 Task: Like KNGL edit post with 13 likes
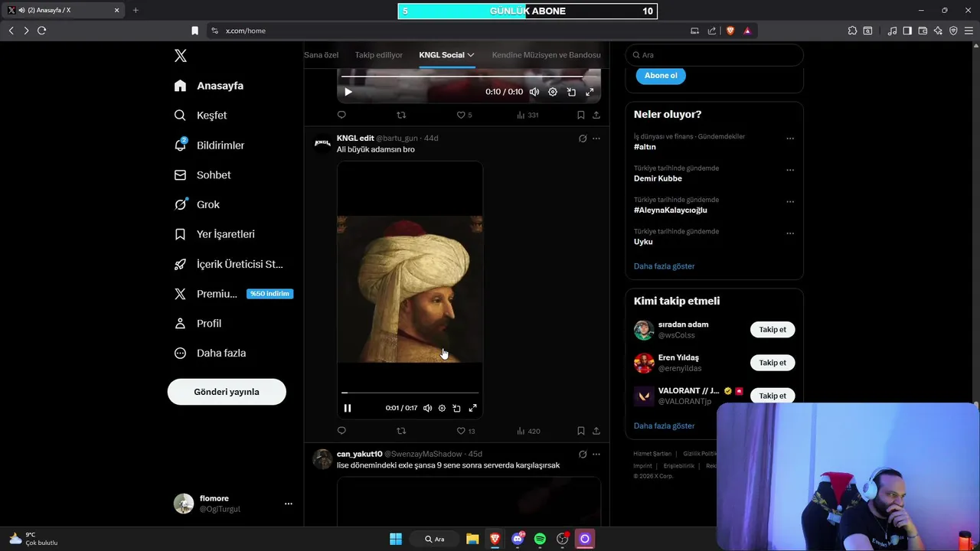coord(465,431)
